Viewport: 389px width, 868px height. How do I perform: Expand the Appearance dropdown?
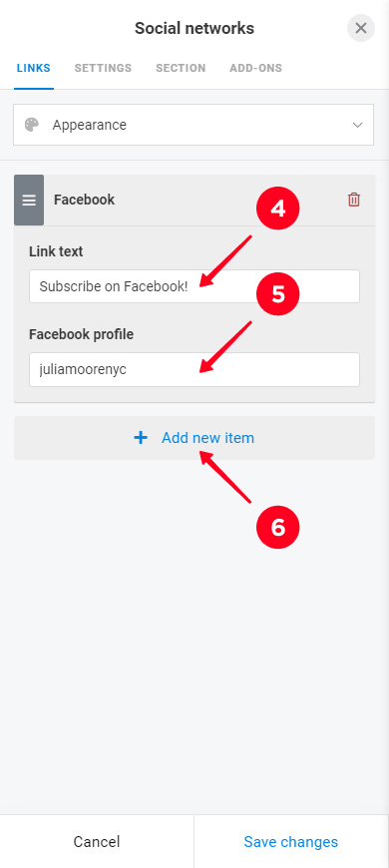point(194,125)
